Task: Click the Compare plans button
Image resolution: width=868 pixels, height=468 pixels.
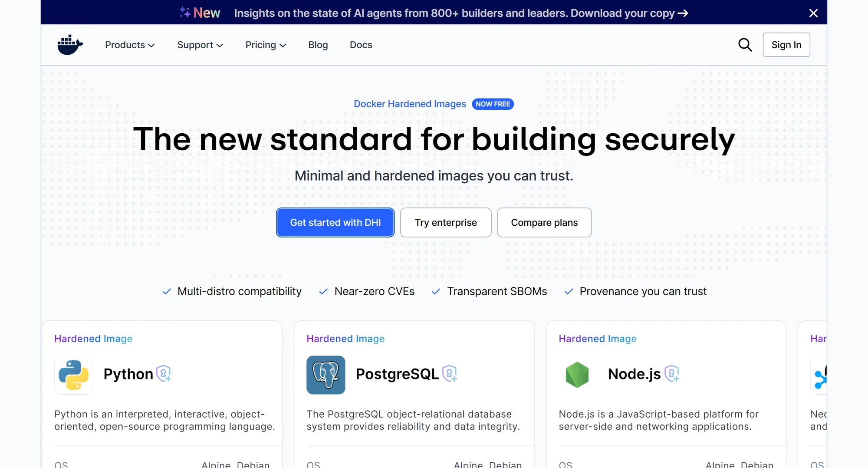Action: click(544, 222)
